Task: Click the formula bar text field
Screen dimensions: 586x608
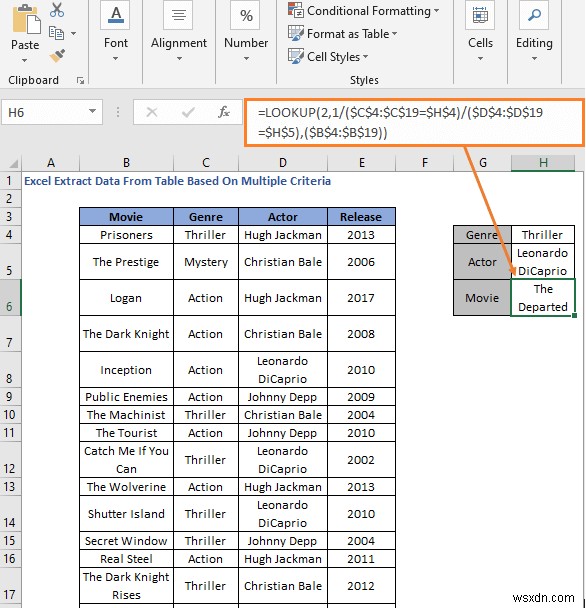Action: point(414,123)
